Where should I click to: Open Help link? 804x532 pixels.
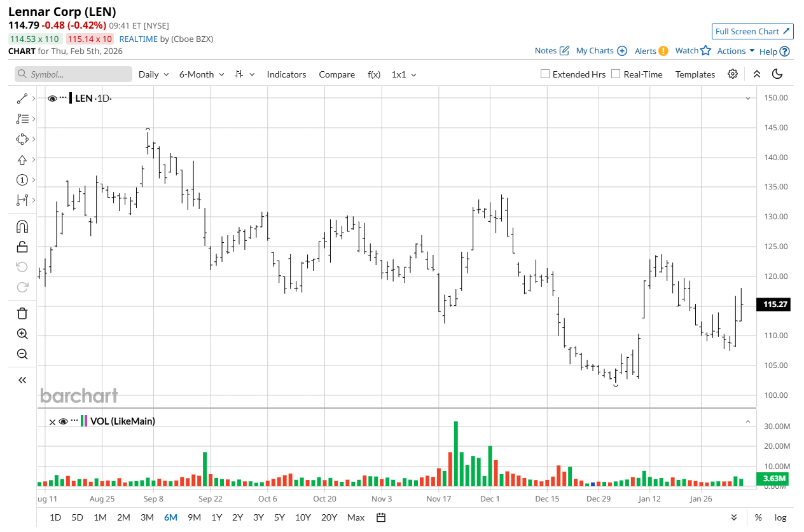click(775, 51)
